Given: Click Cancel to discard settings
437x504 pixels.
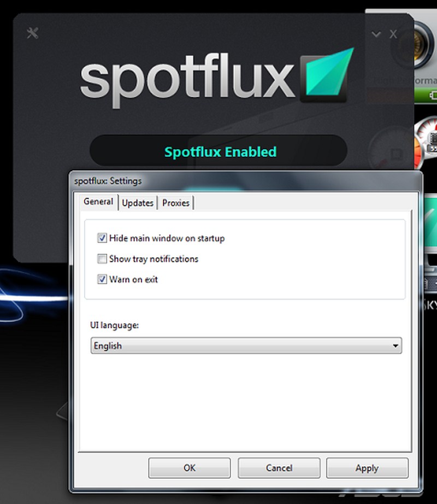Looking at the screenshot, I should (x=279, y=468).
